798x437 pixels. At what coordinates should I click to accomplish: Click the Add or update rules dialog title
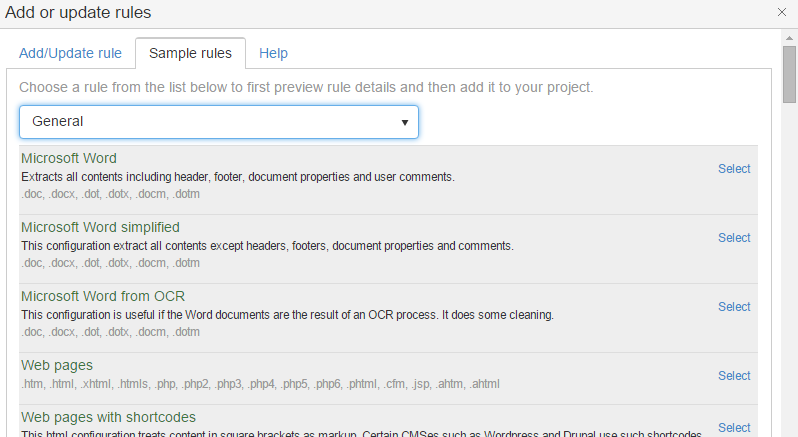[x=78, y=12]
